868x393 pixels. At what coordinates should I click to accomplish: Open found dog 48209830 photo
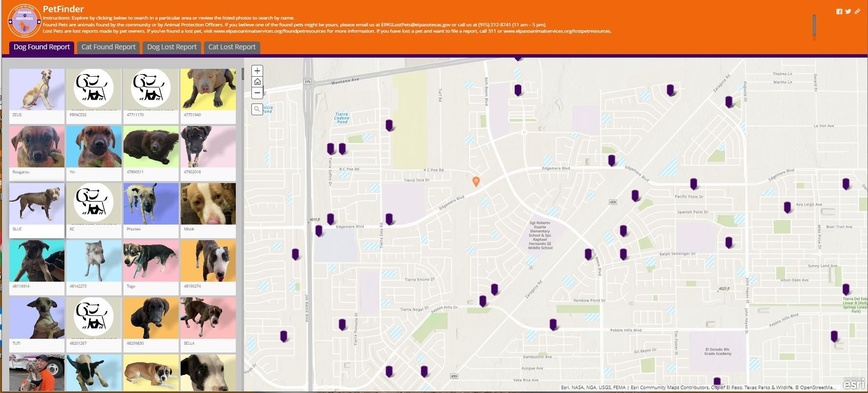click(151, 318)
